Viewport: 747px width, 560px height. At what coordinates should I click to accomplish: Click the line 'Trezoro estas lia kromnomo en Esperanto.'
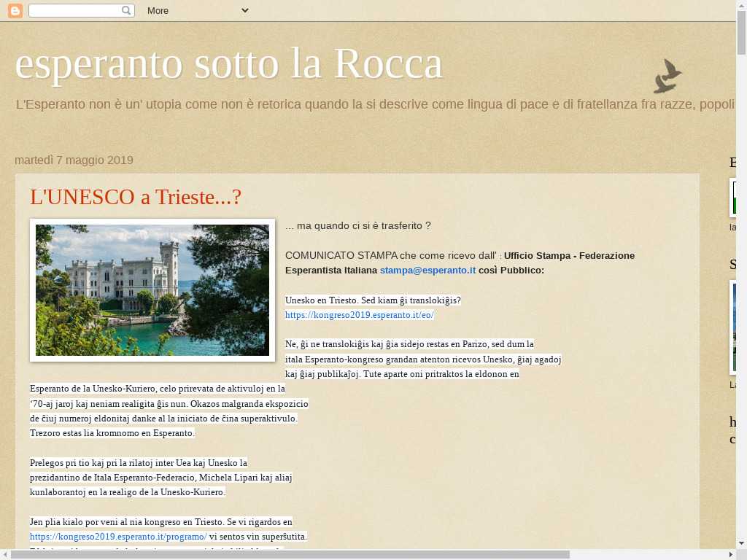click(112, 433)
